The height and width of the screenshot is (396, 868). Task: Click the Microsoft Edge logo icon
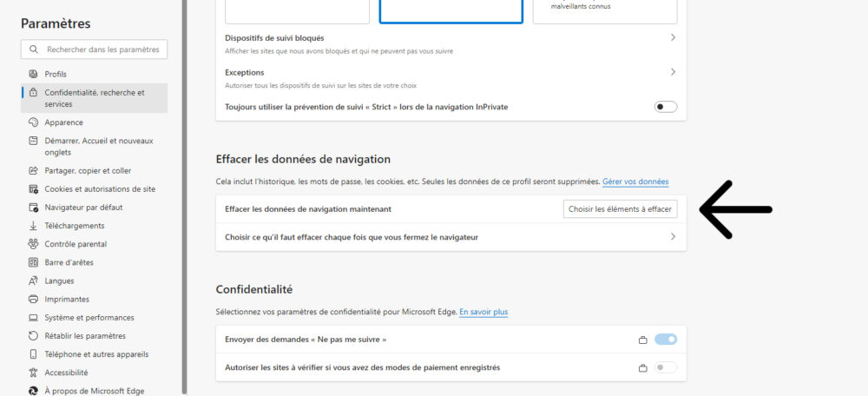click(x=33, y=391)
